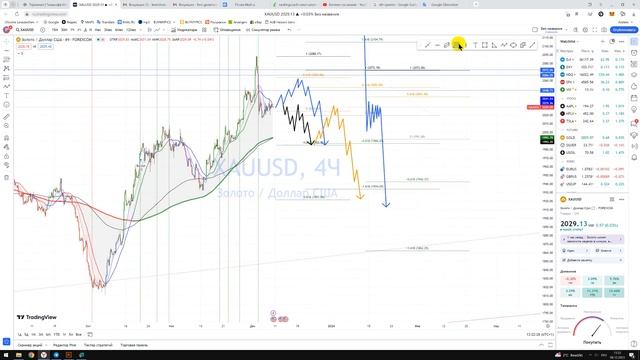Open XAUUSD details more options
This screenshot has height=360, width=640.
point(622,199)
